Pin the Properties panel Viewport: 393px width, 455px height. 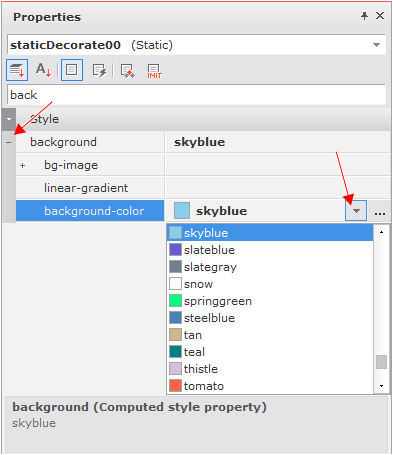pyautogui.click(x=364, y=16)
